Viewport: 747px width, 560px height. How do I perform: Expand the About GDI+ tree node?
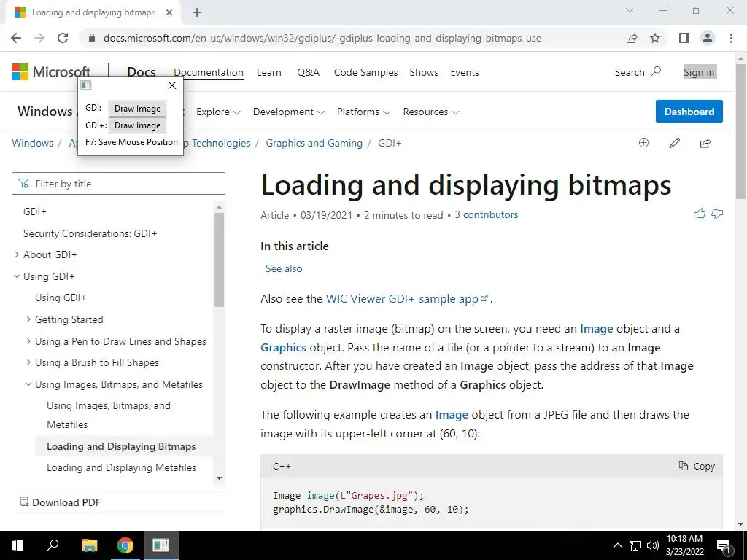click(x=18, y=254)
